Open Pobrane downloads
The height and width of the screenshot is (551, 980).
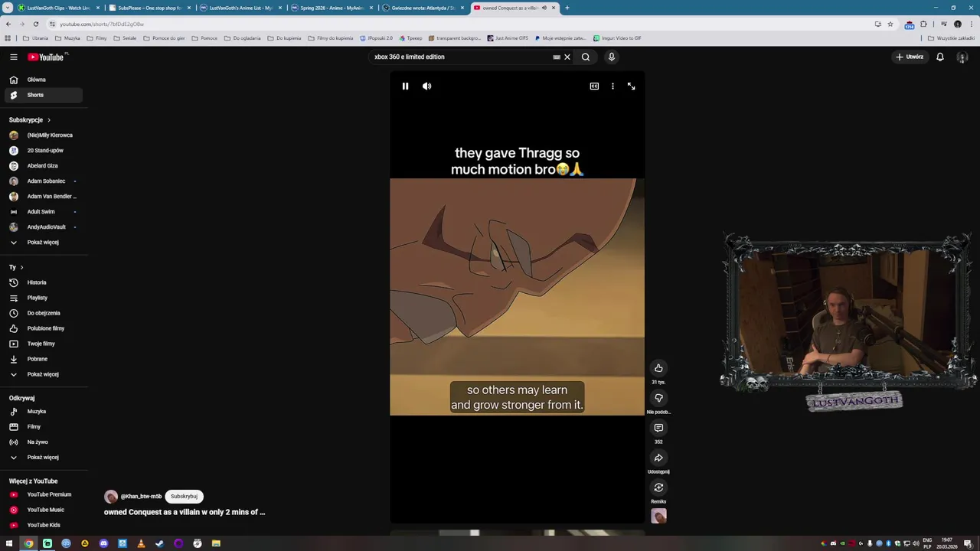tap(43, 359)
